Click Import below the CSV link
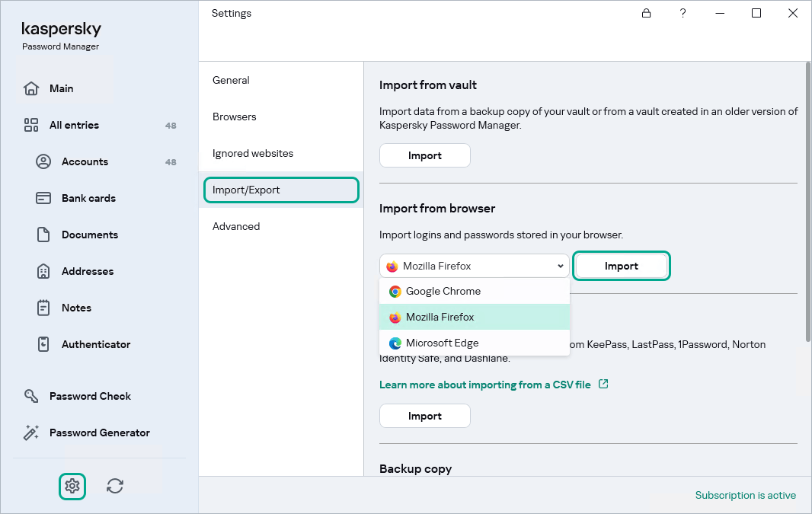This screenshot has height=514, width=812. point(424,416)
